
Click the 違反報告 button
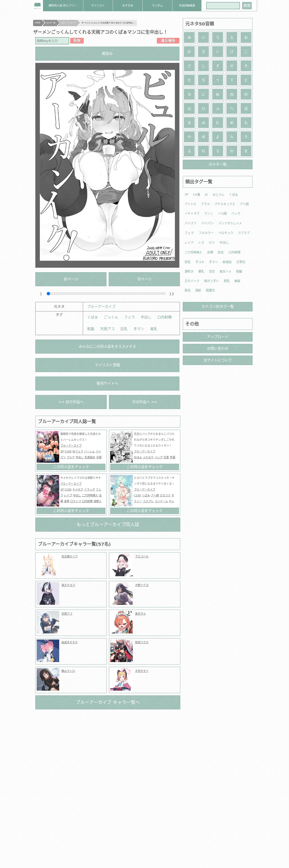168,41
